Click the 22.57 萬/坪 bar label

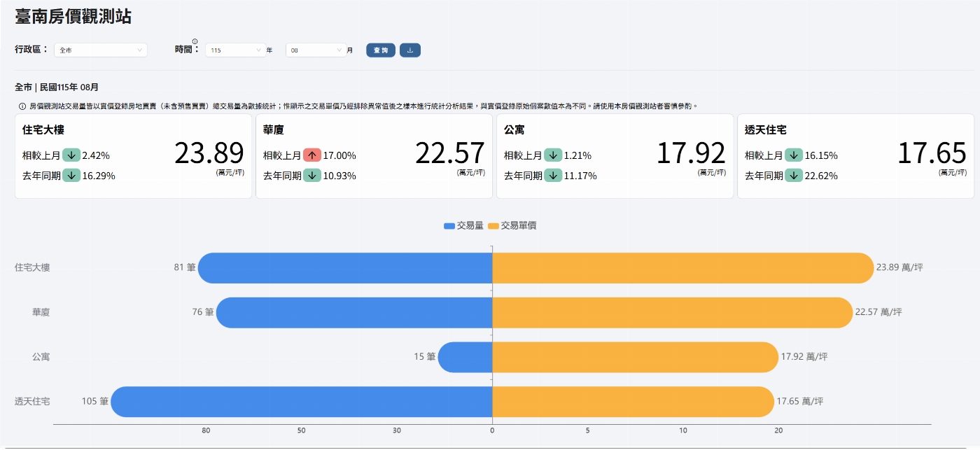tap(878, 312)
